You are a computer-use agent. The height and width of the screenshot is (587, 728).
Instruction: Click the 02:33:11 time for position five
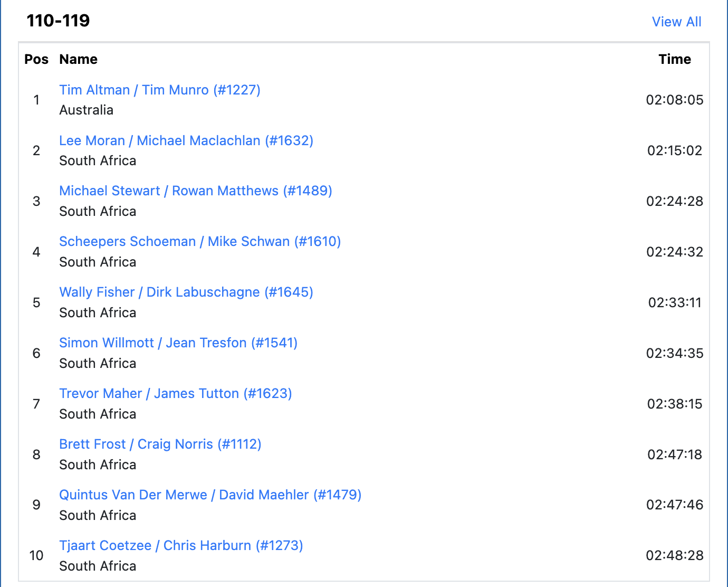click(675, 302)
